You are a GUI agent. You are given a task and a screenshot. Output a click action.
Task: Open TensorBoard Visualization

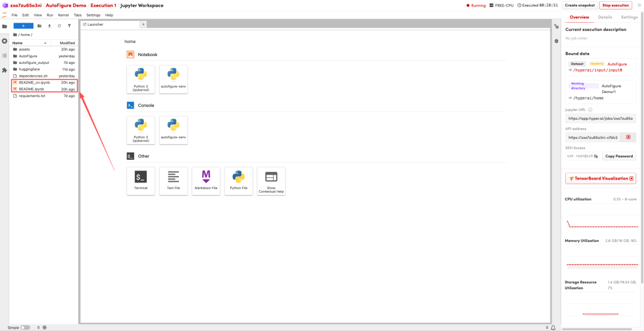pos(600,178)
